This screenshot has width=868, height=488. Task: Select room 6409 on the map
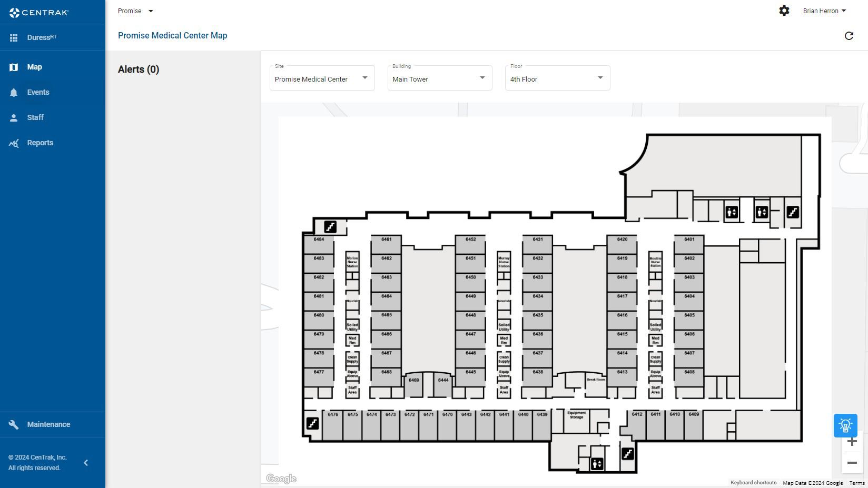coord(694,425)
